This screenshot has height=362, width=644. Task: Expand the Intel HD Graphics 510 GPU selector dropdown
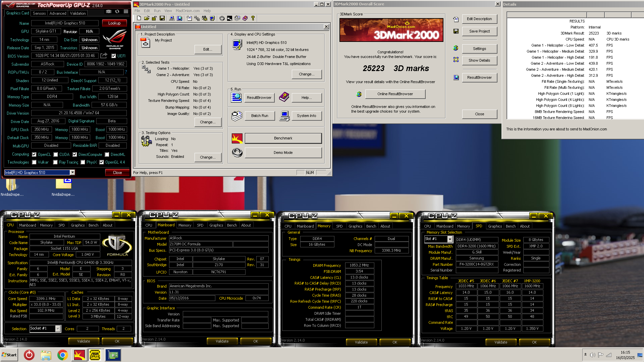point(72,172)
